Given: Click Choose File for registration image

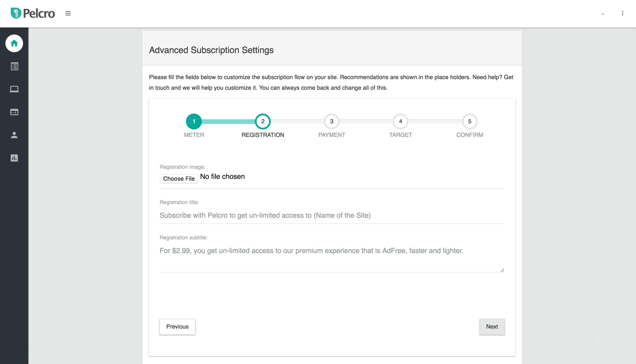Looking at the screenshot, I should pyautogui.click(x=178, y=178).
